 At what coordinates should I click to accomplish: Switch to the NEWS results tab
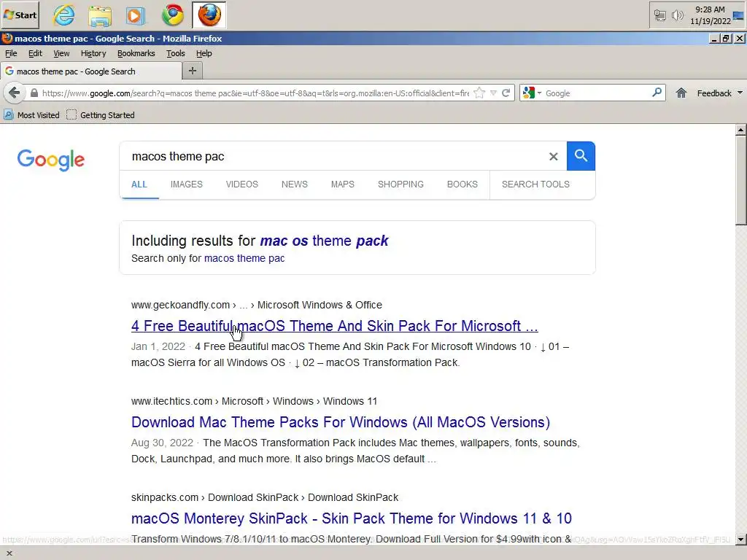295,184
